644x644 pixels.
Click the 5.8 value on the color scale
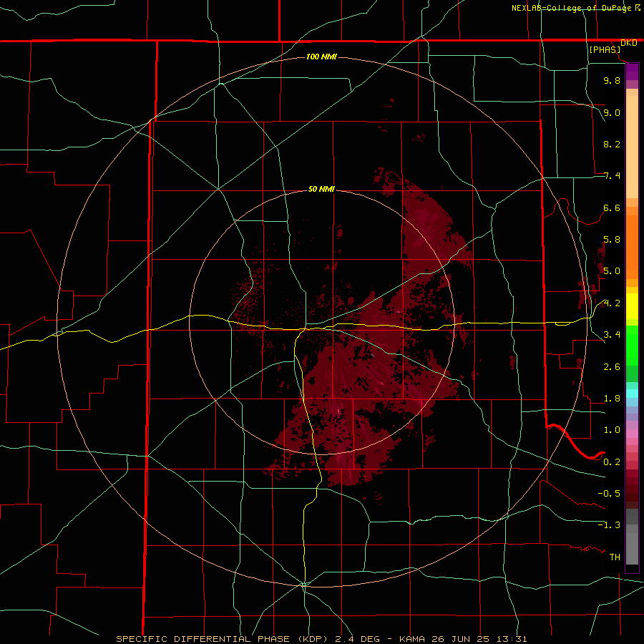612,240
